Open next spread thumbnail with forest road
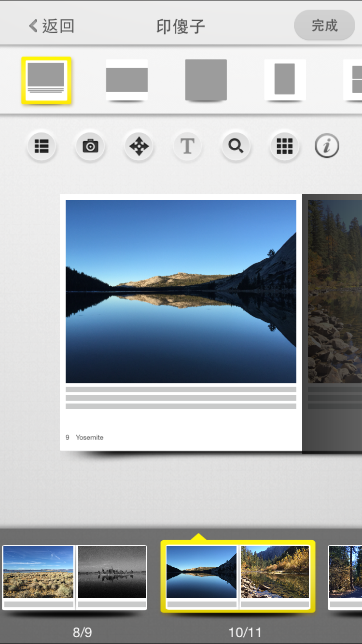 346,577
